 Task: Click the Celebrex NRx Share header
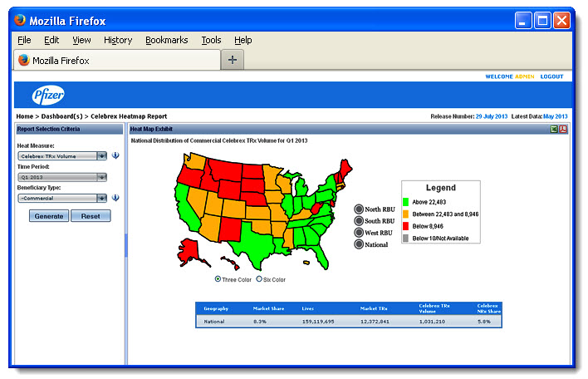[x=488, y=308]
